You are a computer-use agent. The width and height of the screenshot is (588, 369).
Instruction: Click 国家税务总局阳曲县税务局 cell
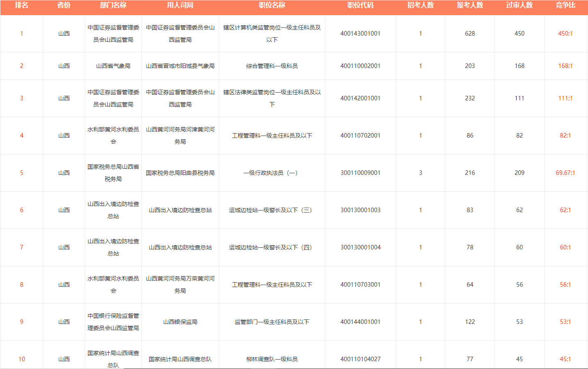click(x=180, y=173)
